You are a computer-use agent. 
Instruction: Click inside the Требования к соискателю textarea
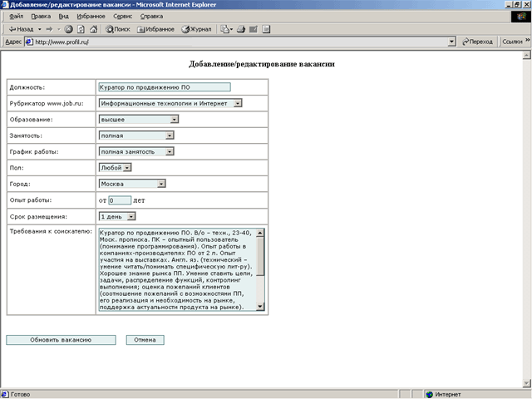coord(177,269)
